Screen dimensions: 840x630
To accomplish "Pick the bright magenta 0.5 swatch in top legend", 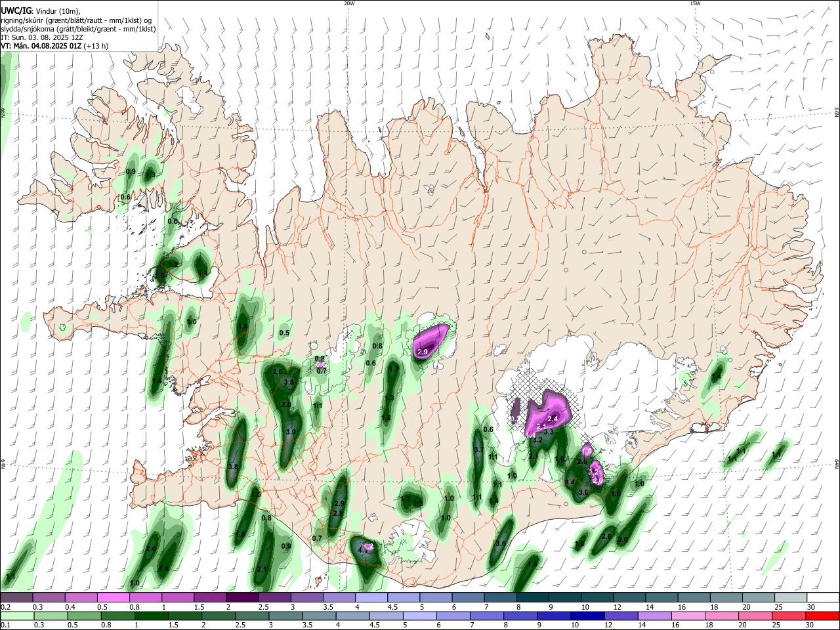I will (x=113, y=598).
